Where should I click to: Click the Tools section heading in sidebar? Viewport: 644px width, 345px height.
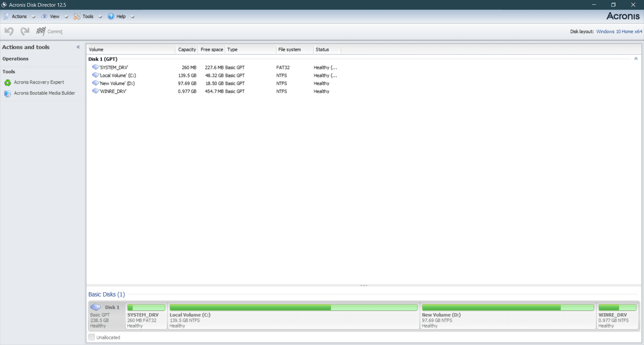(9, 72)
